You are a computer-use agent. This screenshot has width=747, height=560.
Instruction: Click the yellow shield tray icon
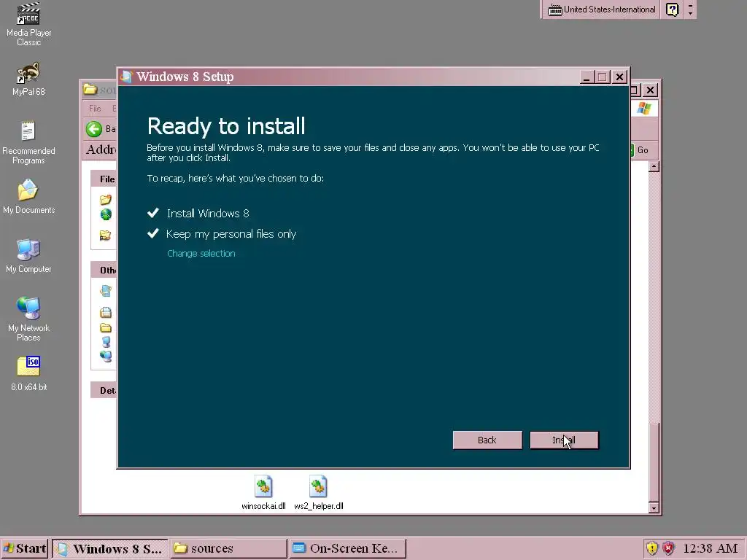tap(651, 548)
